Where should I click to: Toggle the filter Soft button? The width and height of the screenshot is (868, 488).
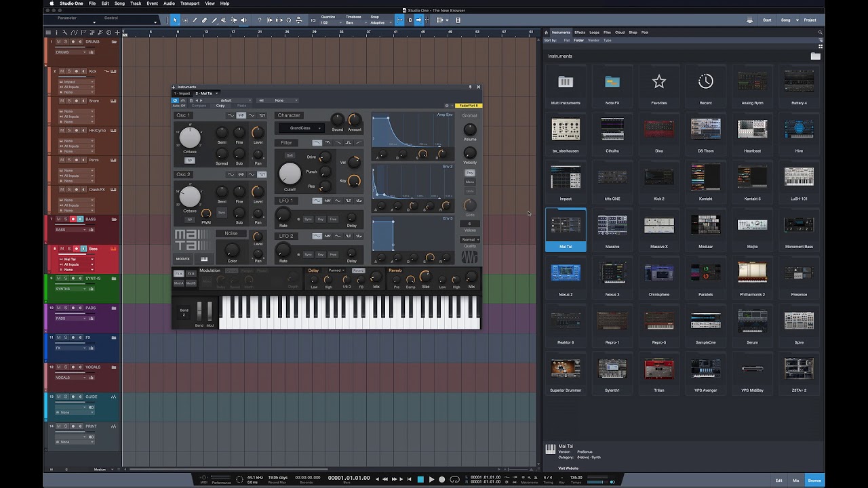[290, 155]
